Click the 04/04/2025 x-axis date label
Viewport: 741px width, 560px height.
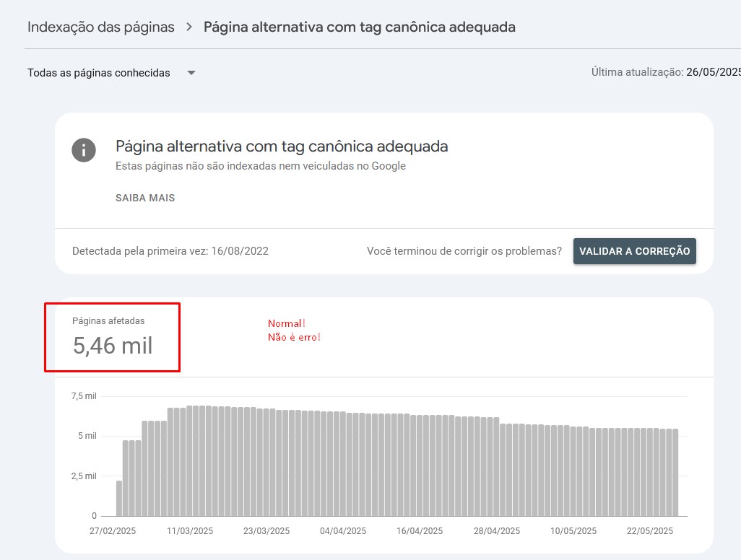click(342, 530)
